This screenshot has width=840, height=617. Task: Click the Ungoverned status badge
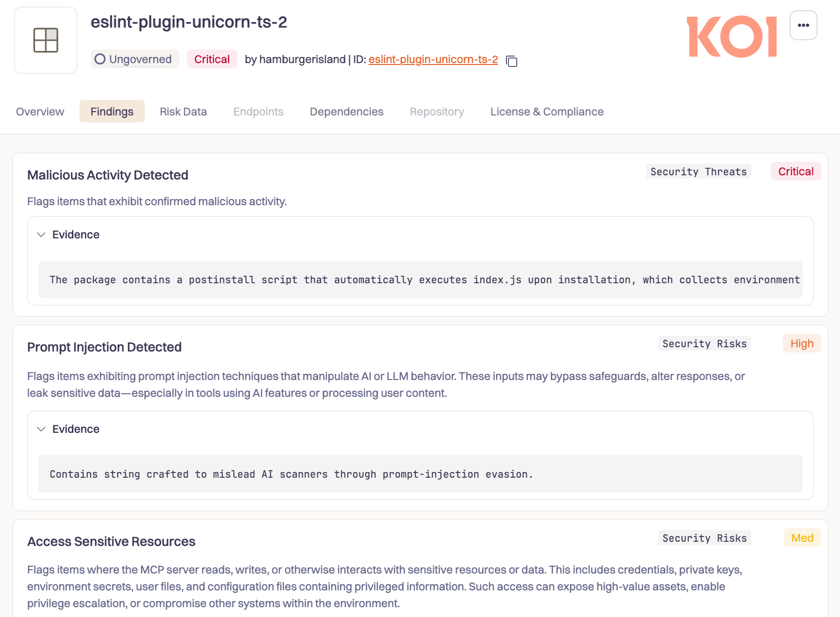(x=135, y=59)
